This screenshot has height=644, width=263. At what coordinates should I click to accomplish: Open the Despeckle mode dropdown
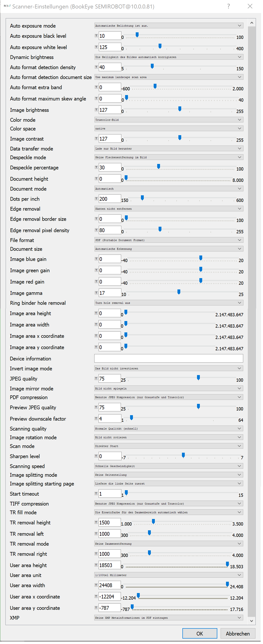pyautogui.click(x=169, y=157)
